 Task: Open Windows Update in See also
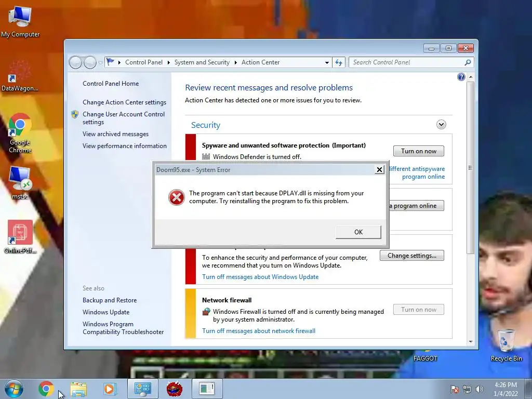click(x=106, y=312)
